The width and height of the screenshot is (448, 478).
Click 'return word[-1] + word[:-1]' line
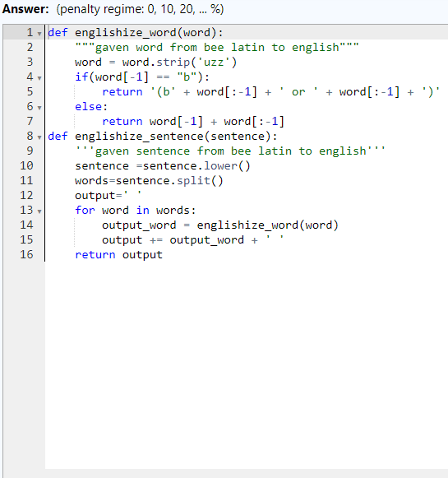[193, 121]
